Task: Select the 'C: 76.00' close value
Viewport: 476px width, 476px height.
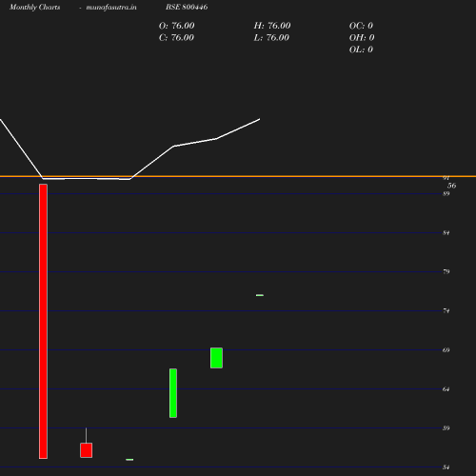Action: point(176,38)
